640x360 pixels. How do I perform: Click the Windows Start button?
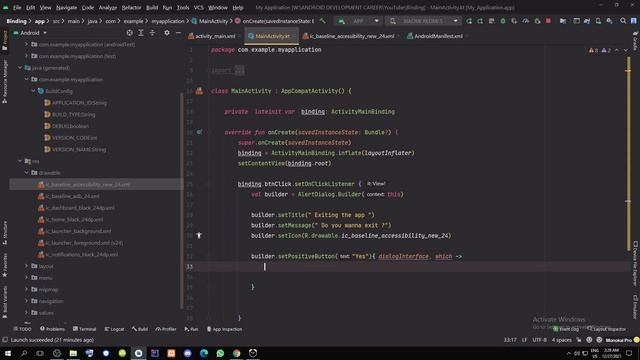[8, 353]
